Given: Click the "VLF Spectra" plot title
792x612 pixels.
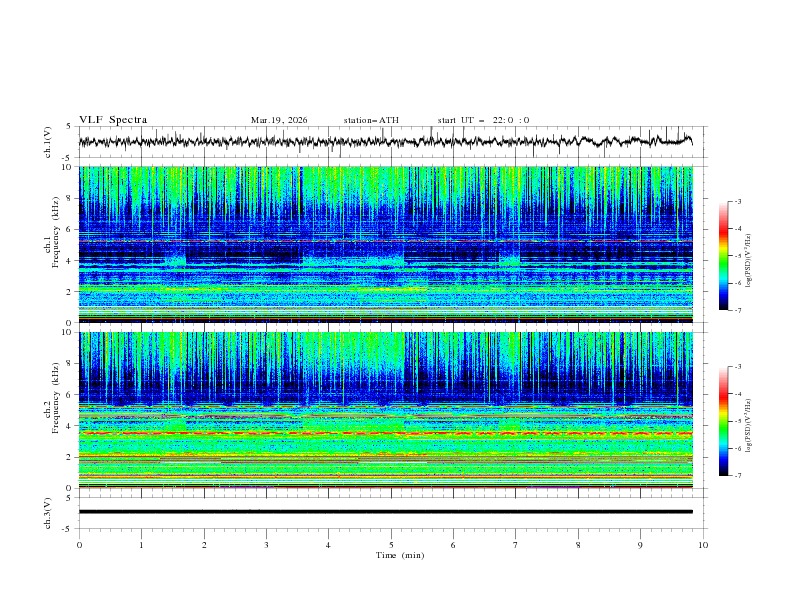Looking at the screenshot, I should click(113, 120).
